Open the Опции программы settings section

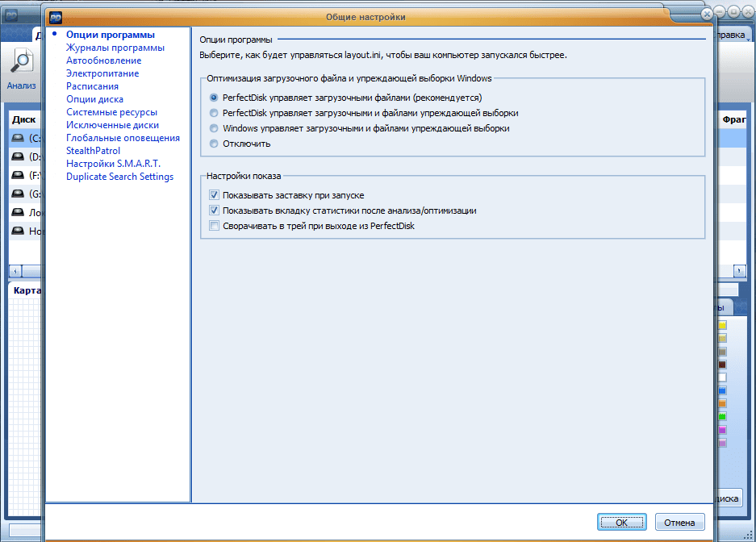(x=111, y=35)
